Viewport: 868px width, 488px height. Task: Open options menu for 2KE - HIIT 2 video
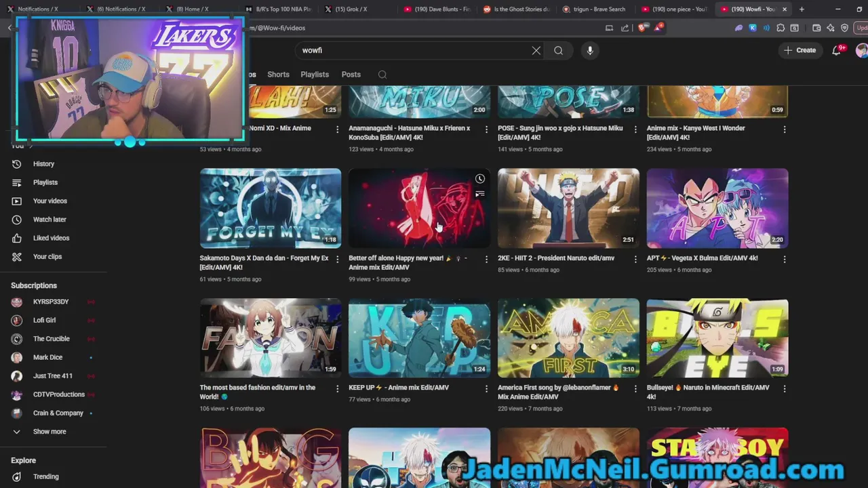tap(635, 259)
